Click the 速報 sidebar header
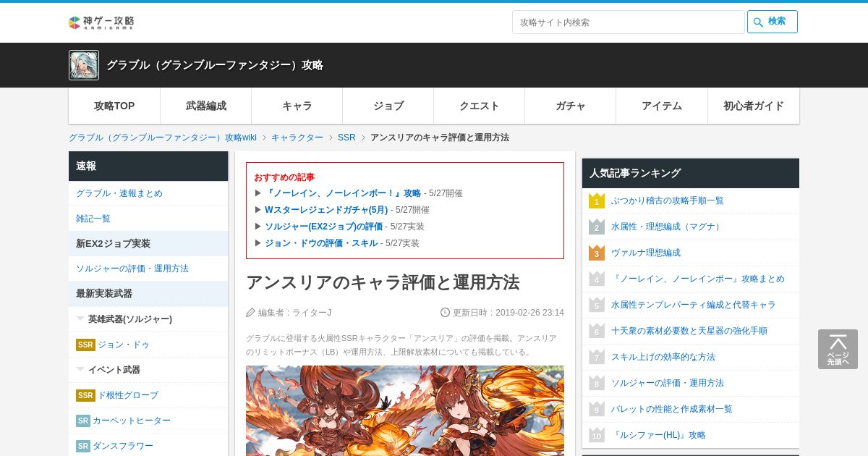Image resolution: width=868 pixels, height=456 pixels. pyautogui.click(x=148, y=166)
